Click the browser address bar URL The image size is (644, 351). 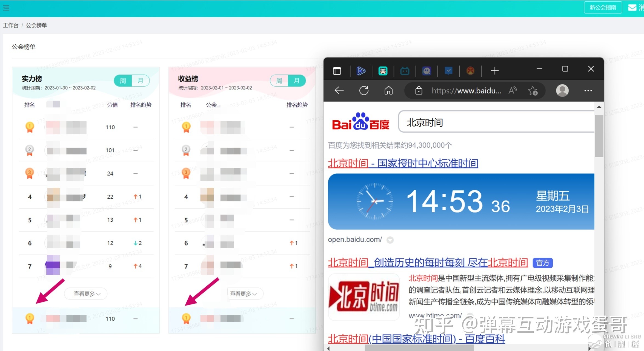pyautogui.click(x=466, y=91)
